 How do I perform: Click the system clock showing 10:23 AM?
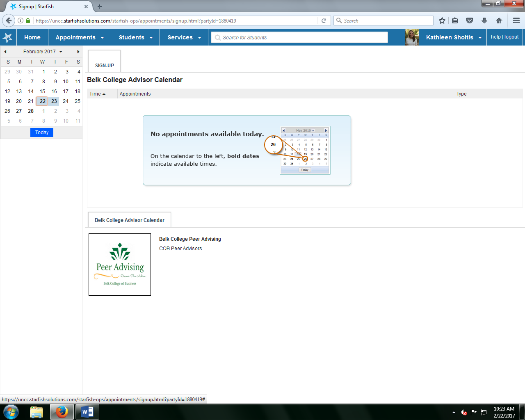tap(504, 412)
